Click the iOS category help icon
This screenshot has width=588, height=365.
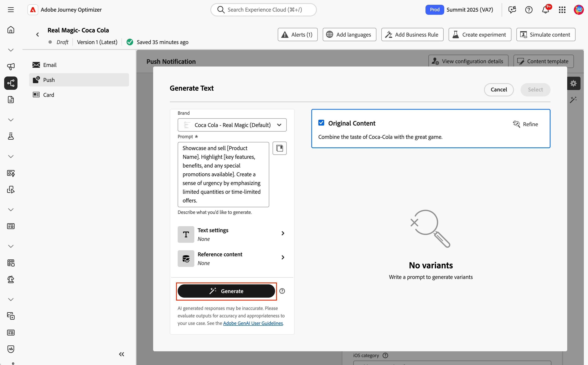pos(386,355)
